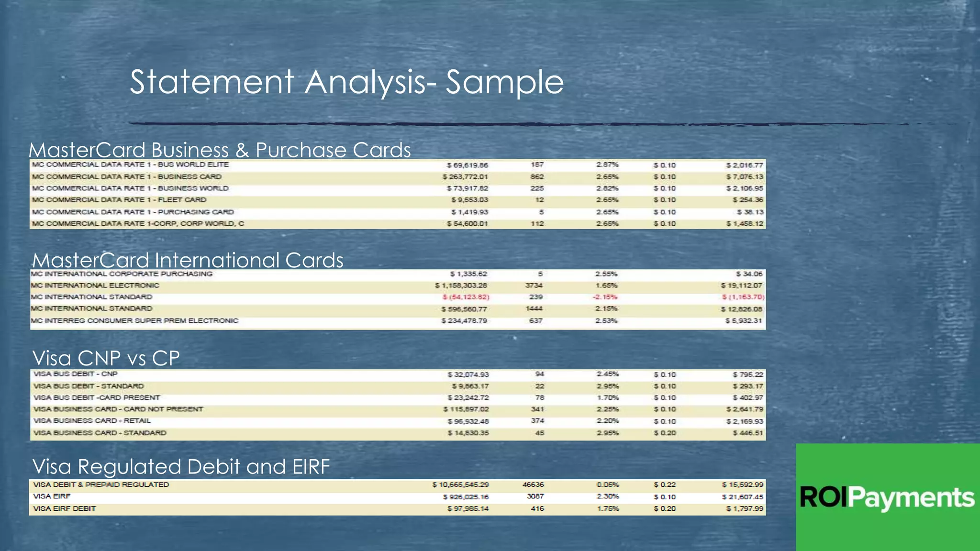This screenshot has width=980, height=551.
Task: Select the 0.05% rate value
Action: point(608,485)
